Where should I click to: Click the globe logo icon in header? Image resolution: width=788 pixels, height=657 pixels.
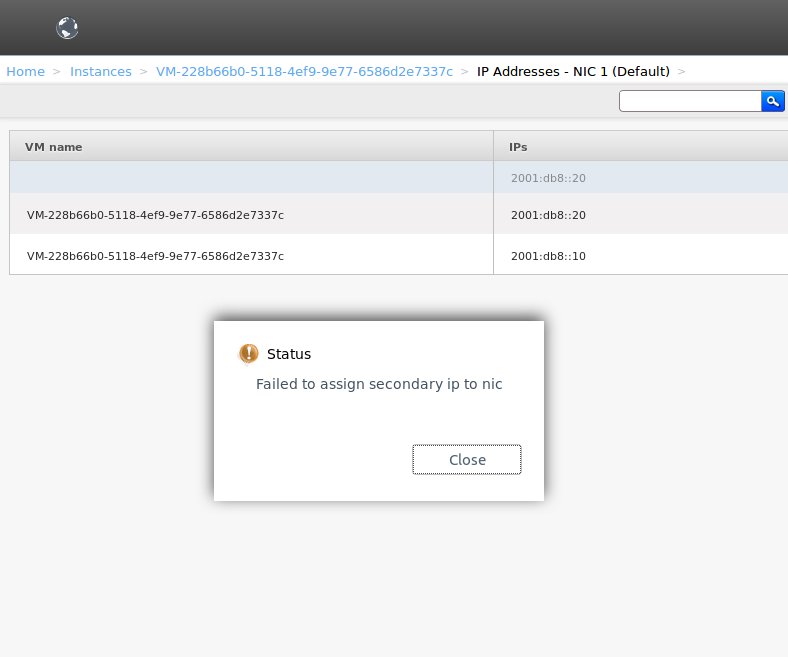coord(67,28)
